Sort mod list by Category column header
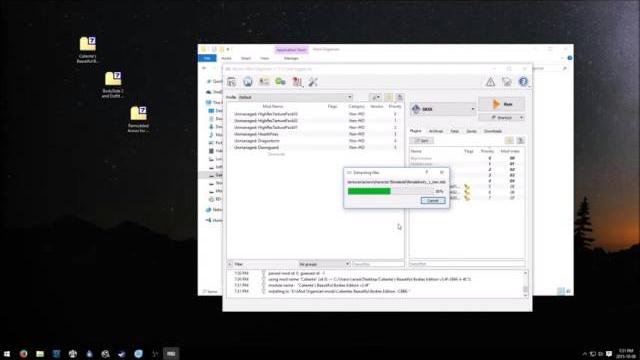Image resolution: width=640 pixels, height=360 pixels. 356,106
